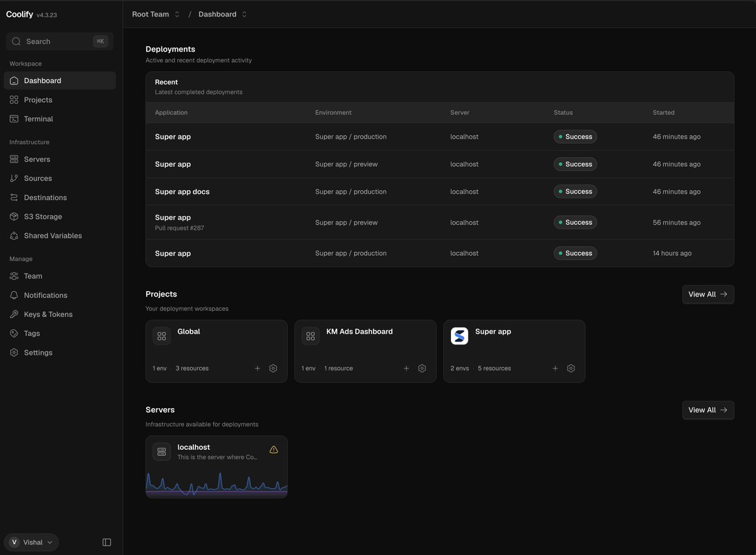Open the localhost server card

[x=216, y=467]
